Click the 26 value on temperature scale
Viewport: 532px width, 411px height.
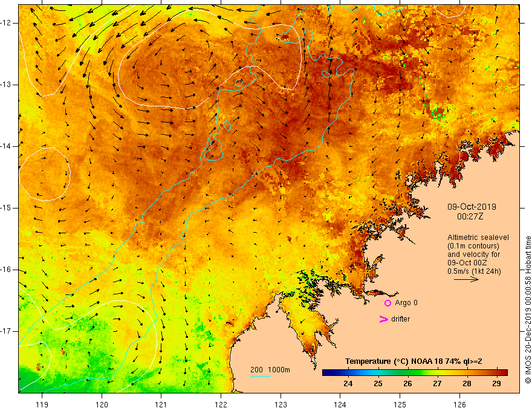[407, 384]
